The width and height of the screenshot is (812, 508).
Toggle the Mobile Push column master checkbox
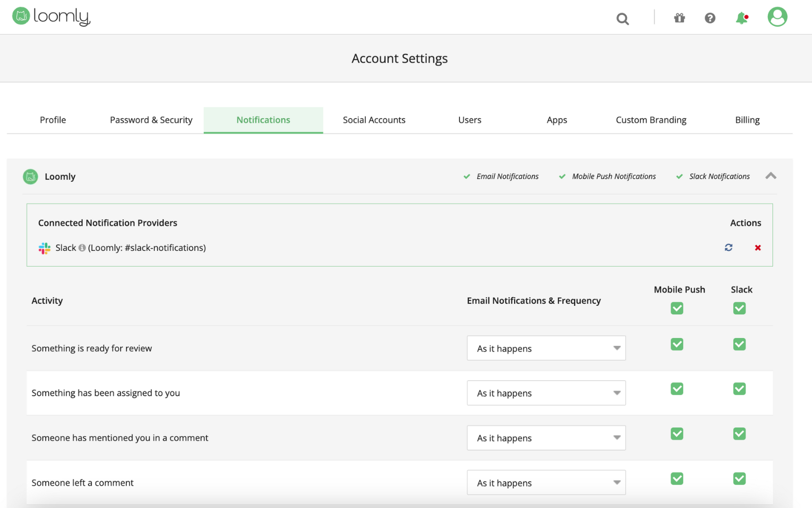(x=676, y=308)
